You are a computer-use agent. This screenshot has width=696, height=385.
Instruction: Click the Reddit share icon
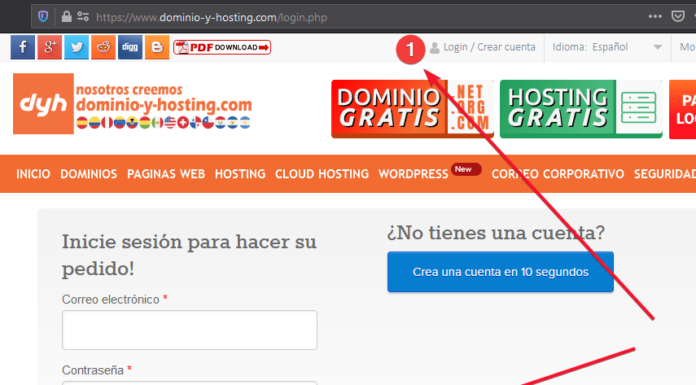click(x=103, y=47)
